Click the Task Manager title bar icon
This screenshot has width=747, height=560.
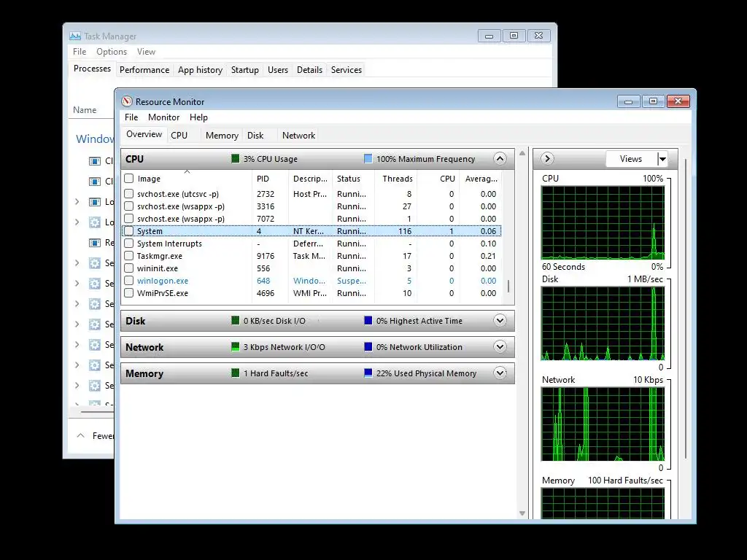[75, 36]
